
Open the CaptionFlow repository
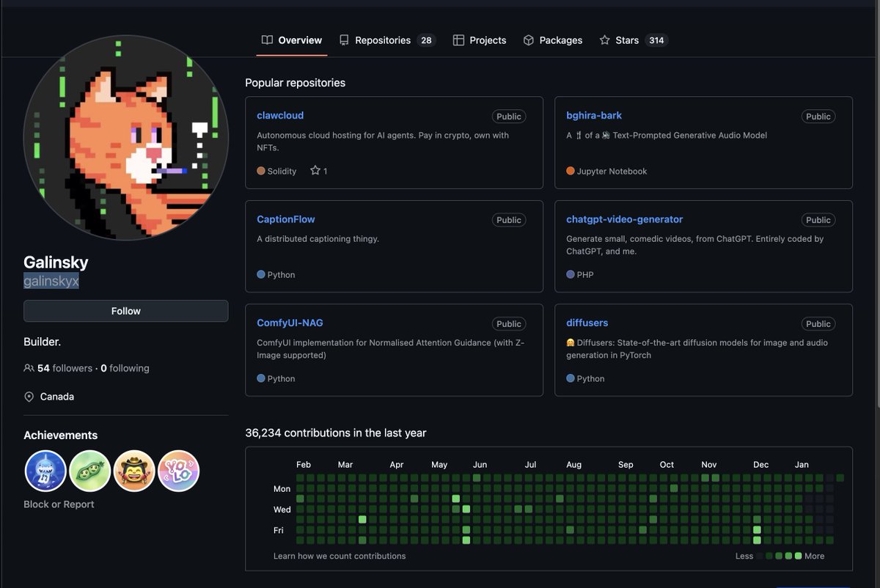tap(286, 219)
